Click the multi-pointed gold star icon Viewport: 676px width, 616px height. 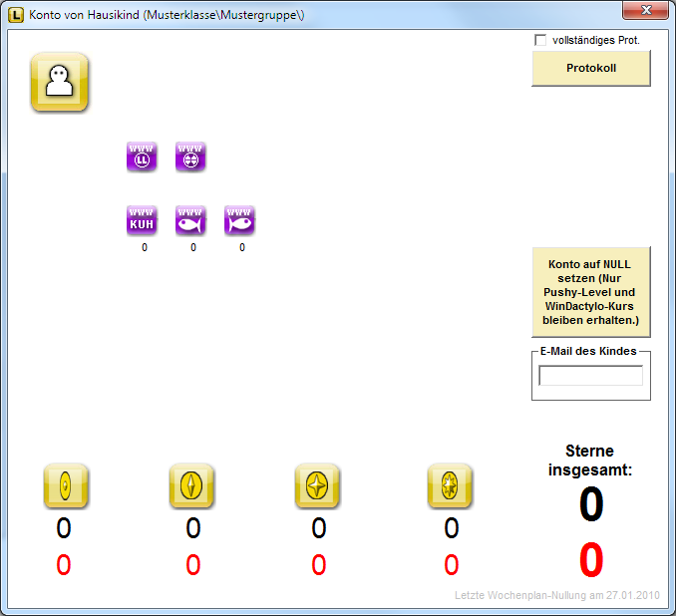click(450, 486)
